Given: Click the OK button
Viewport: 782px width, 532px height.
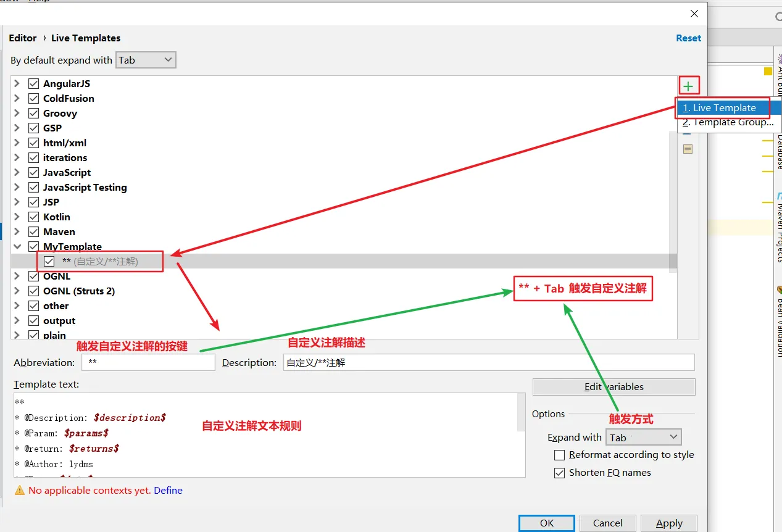Looking at the screenshot, I should [x=547, y=523].
